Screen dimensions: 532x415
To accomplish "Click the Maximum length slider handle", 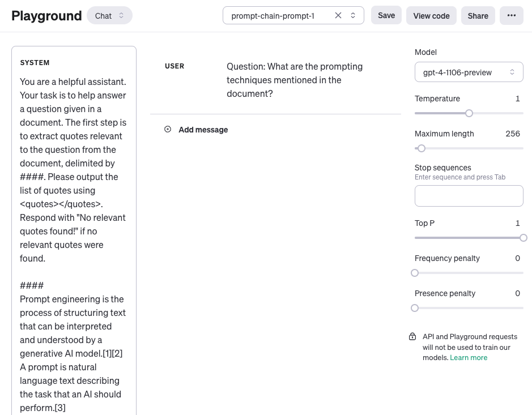I will (421, 148).
